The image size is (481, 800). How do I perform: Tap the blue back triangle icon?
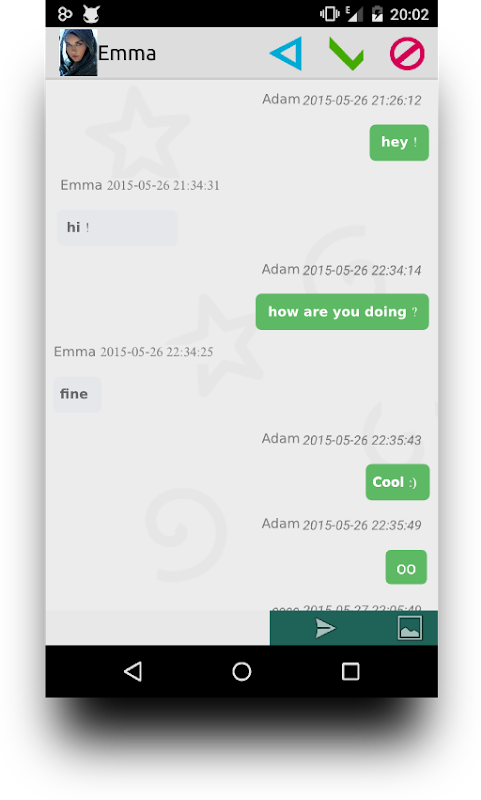(286, 53)
